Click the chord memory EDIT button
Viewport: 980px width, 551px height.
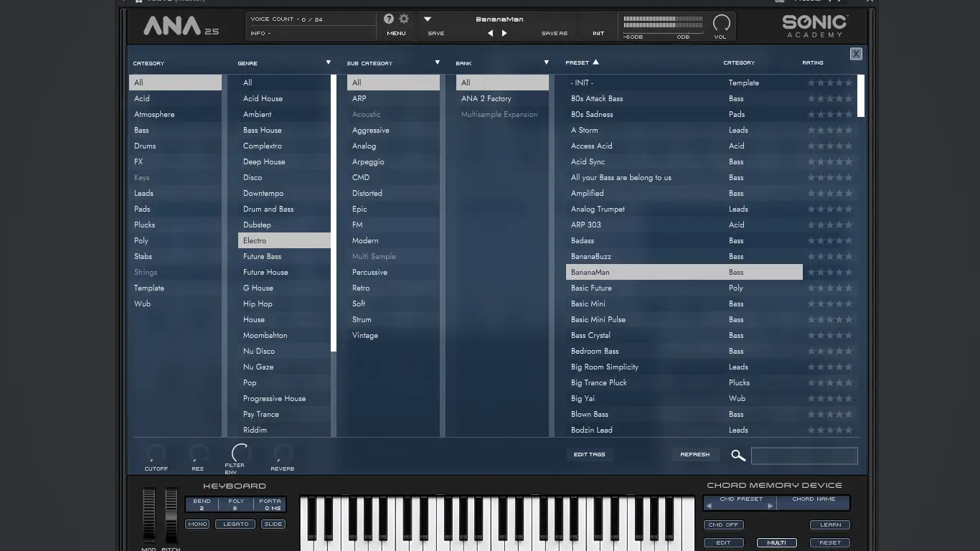(723, 542)
